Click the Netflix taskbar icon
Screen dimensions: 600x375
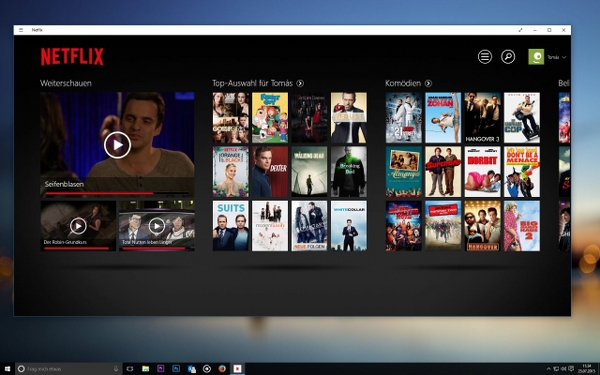pos(237,368)
